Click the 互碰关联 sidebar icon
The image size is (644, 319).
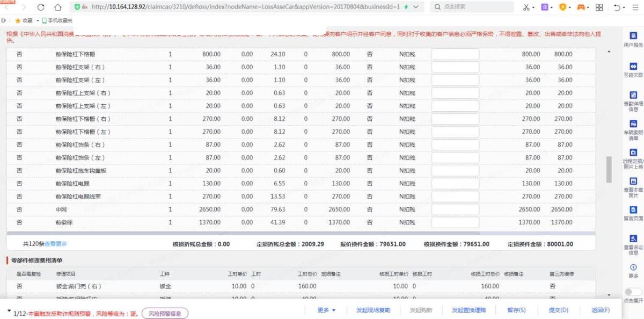pyautogui.click(x=633, y=66)
